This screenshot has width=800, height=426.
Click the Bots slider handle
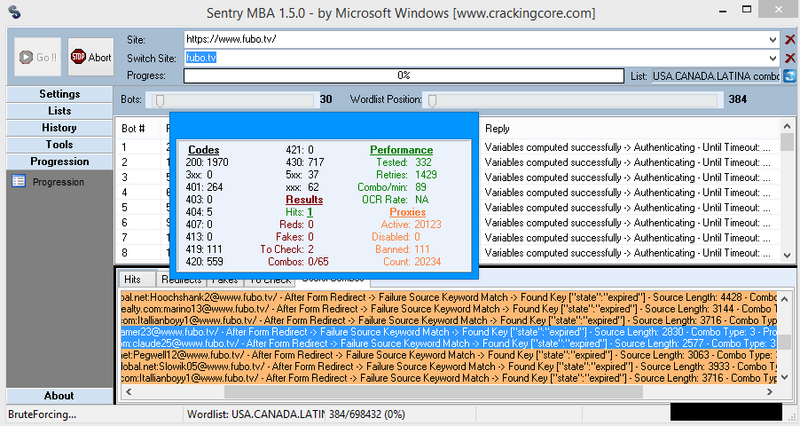coord(160,100)
